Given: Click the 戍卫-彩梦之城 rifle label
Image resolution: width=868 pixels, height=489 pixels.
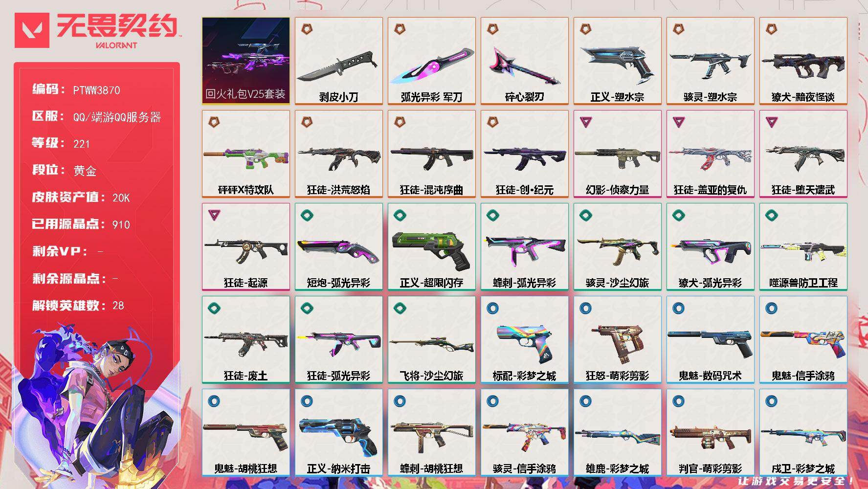Looking at the screenshot, I should coord(803,468).
